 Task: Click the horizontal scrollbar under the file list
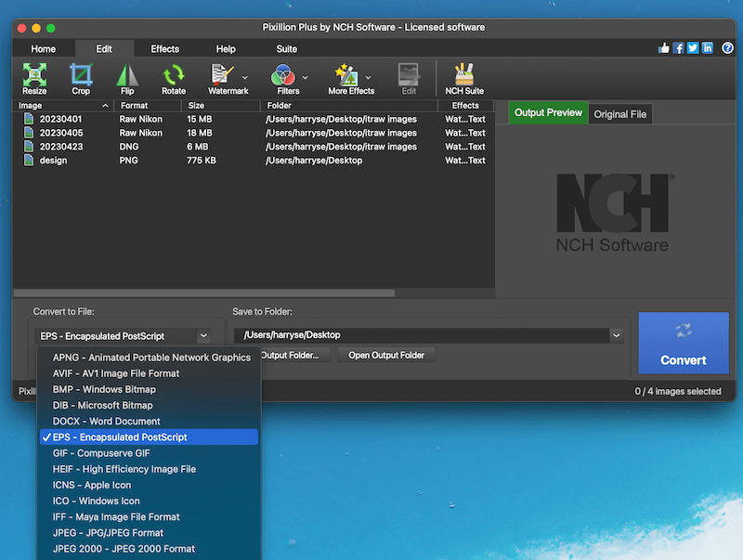click(x=204, y=293)
